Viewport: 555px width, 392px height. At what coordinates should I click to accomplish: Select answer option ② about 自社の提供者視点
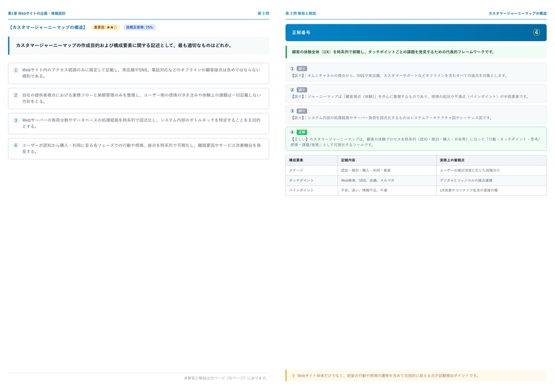click(138, 98)
